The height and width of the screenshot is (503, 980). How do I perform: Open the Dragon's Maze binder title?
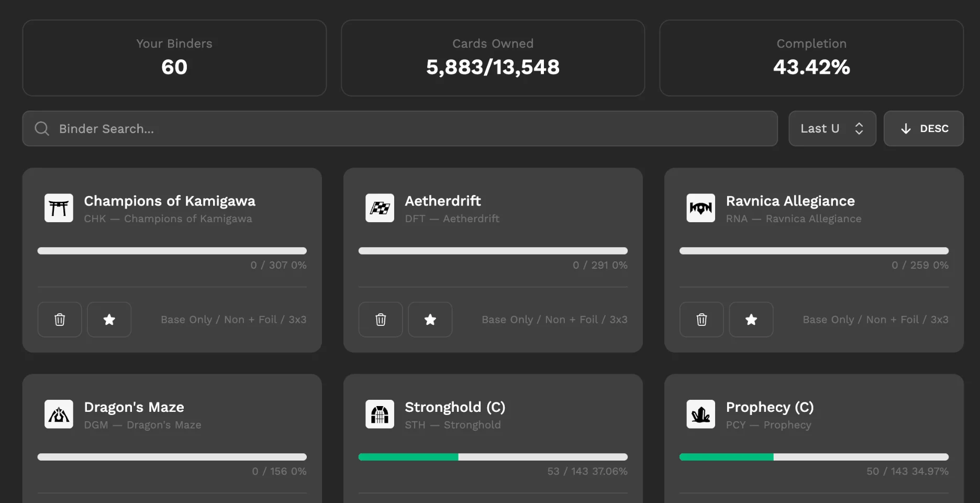[134, 407]
